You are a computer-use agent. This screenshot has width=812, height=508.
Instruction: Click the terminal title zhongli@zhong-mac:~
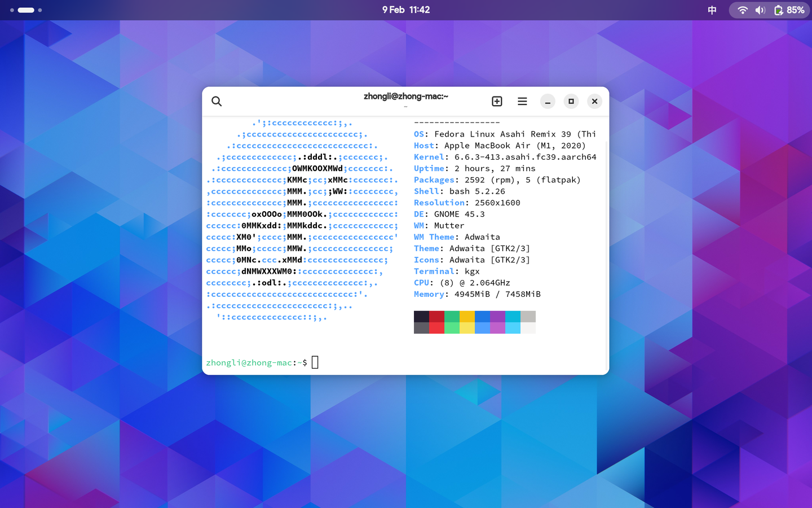[x=406, y=97]
